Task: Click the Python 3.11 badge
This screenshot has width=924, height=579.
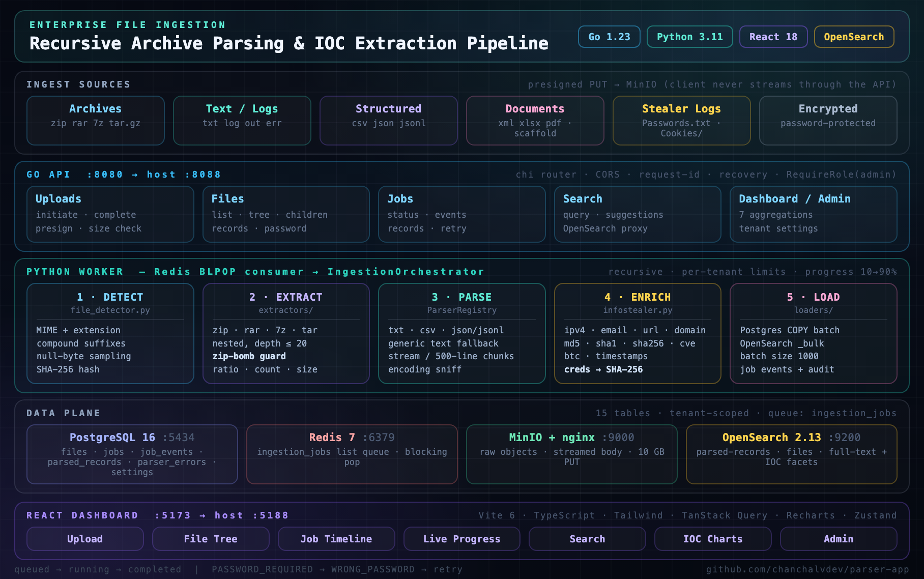Action: pos(689,37)
